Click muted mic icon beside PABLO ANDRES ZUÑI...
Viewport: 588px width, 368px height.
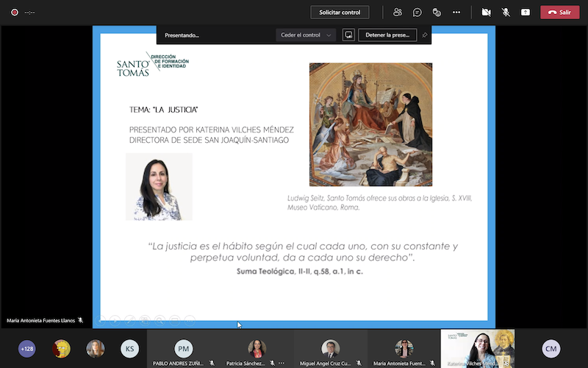pyautogui.click(x=212, y=363)
